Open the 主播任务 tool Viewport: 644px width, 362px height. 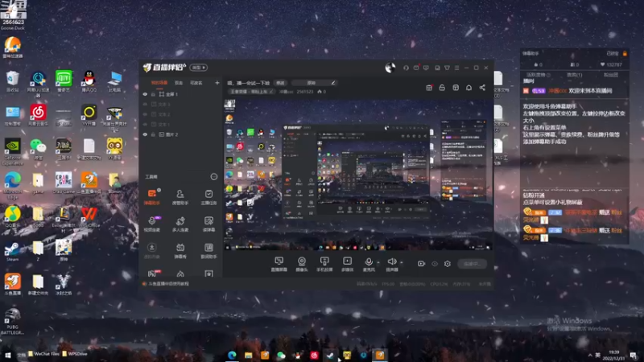tap(208, 196)
